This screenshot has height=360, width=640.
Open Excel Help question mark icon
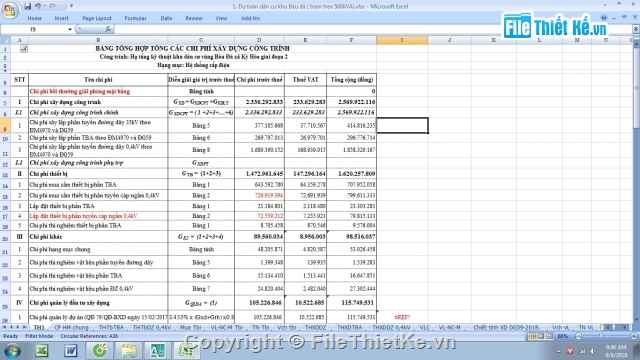pos(604,18)
